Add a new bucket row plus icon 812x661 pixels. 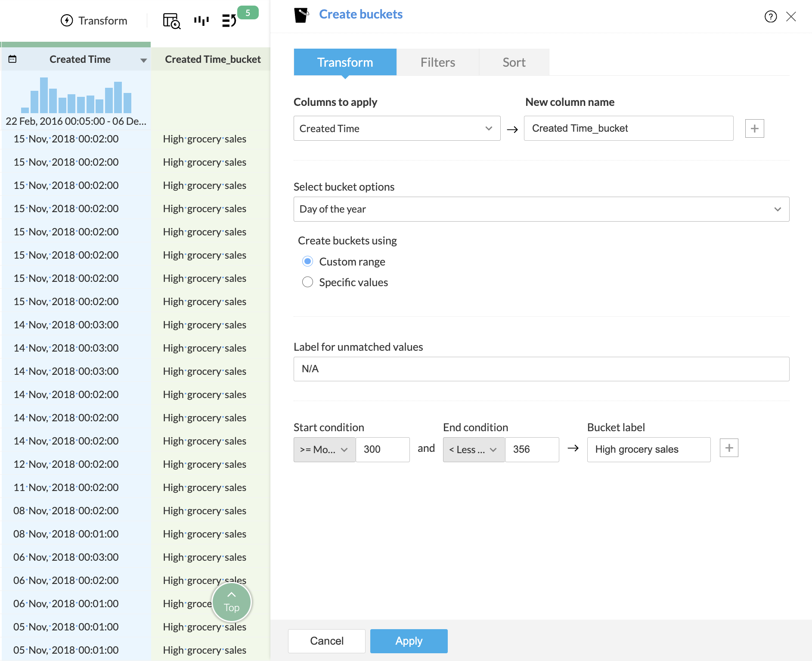coord(729,448)
